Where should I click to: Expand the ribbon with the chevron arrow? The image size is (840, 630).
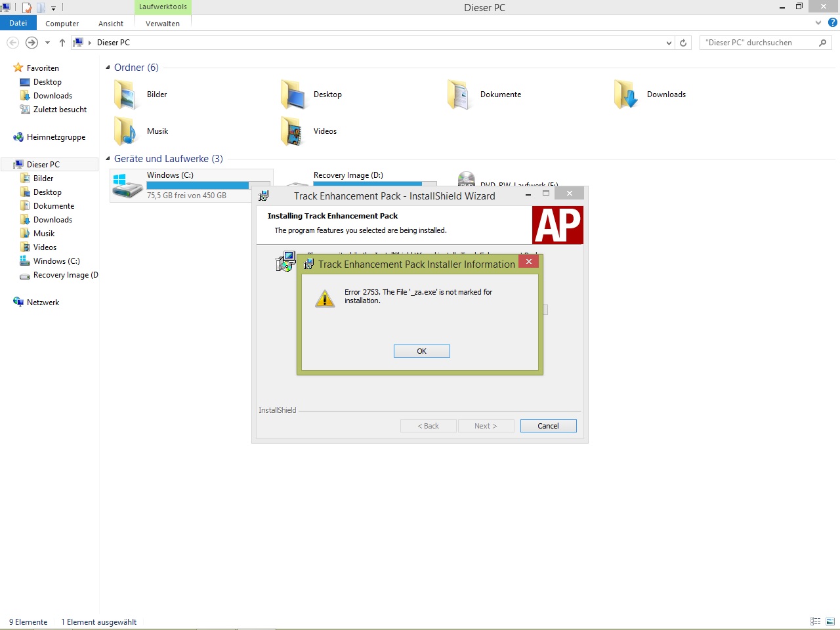[x=818, y=23]
